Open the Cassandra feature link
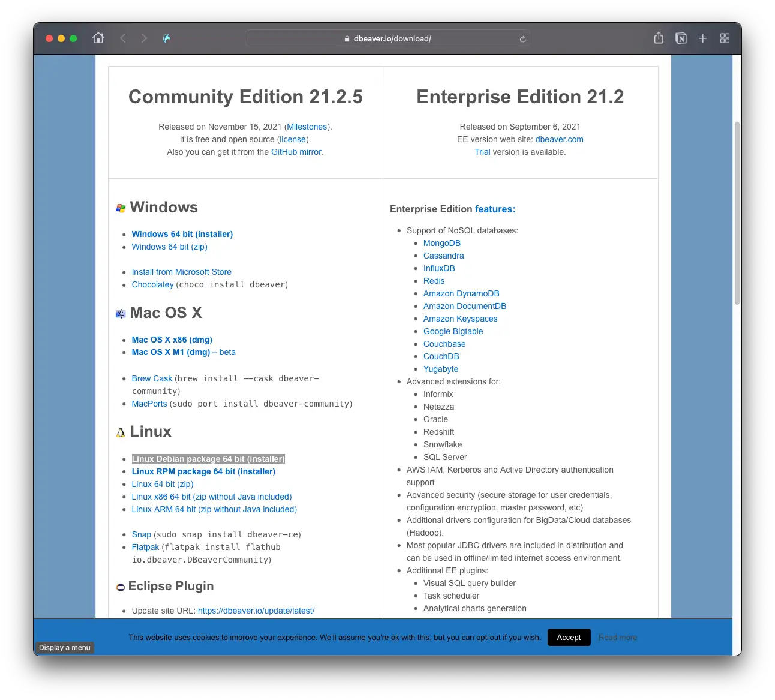 444,256
